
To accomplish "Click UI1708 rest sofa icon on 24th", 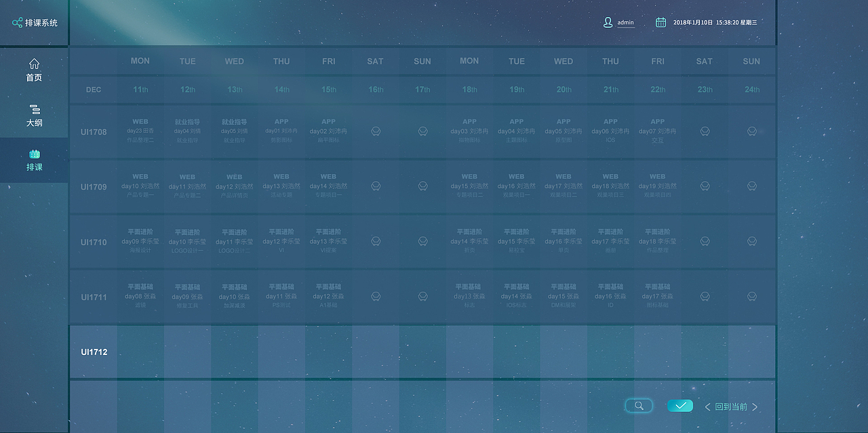I will click(x=751, y=131).
